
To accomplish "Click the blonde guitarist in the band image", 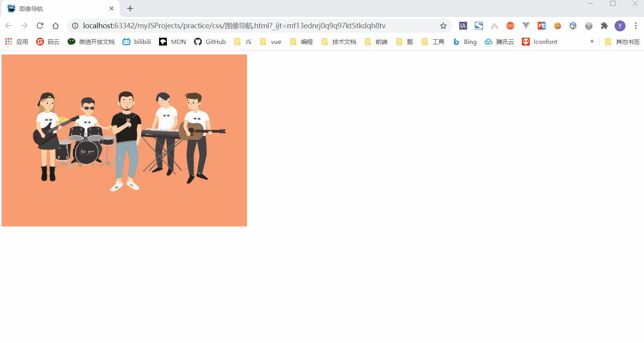I will tap(48, 137).
